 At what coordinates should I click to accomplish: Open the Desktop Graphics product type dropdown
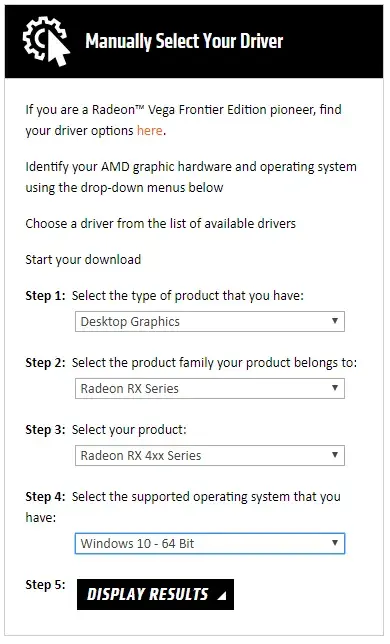pos(210,322)
